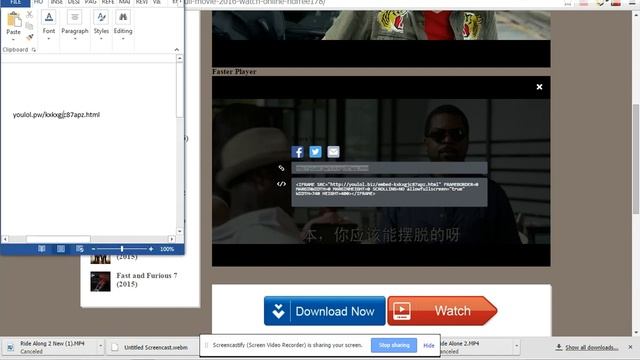Expand the Styles dropdown arrow
The height and width of the screenshot is (360, 640).
pyautogui.click(x=101, y=39)
